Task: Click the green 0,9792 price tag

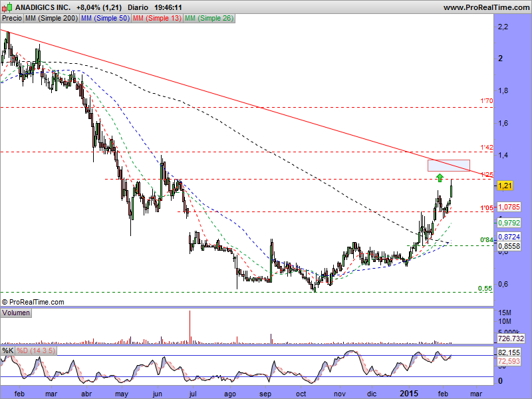Action: tap(509, 223)
